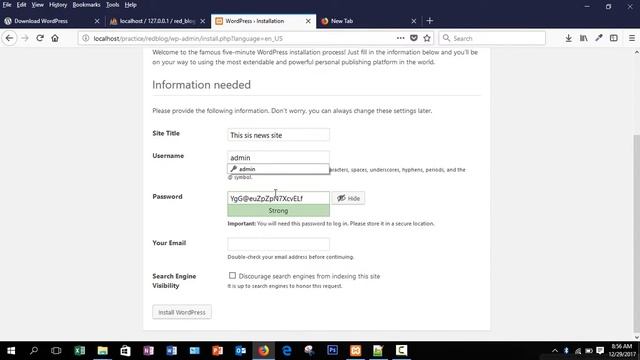The width and height of the screenshot is (640, 360).
Task: Click into the Username field
Action: tap(278, 158)
